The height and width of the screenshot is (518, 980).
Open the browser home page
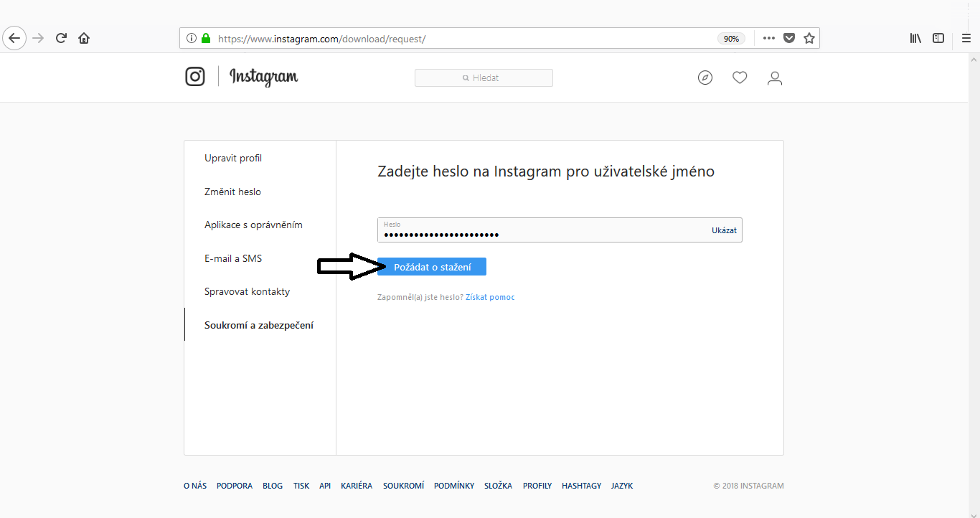(84, 38)
